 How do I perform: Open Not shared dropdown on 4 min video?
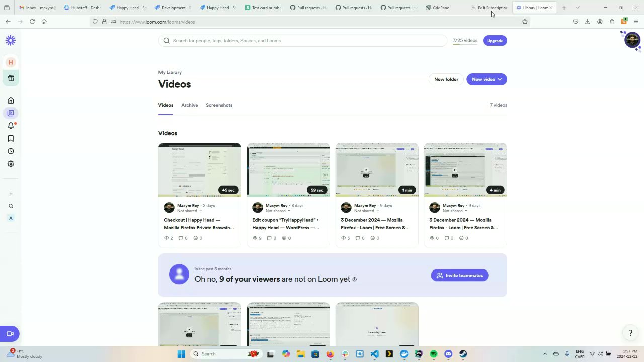pos(455,211)
